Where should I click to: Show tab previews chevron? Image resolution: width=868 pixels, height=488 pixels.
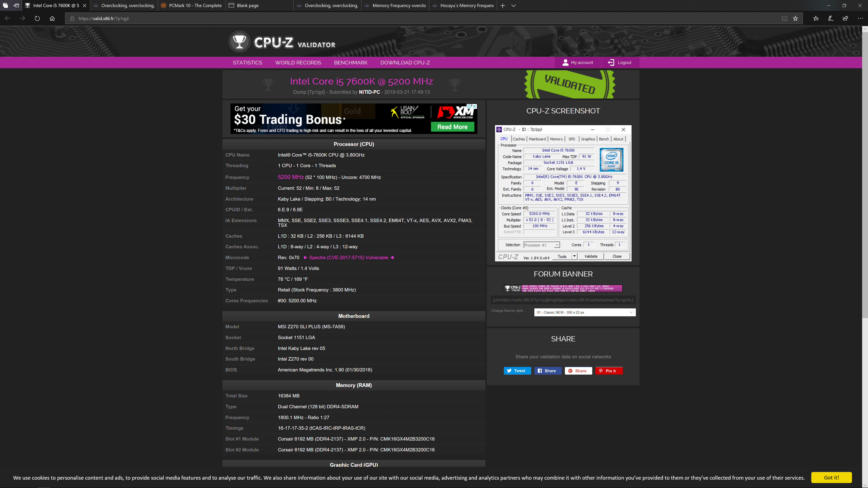pos(513,5)
